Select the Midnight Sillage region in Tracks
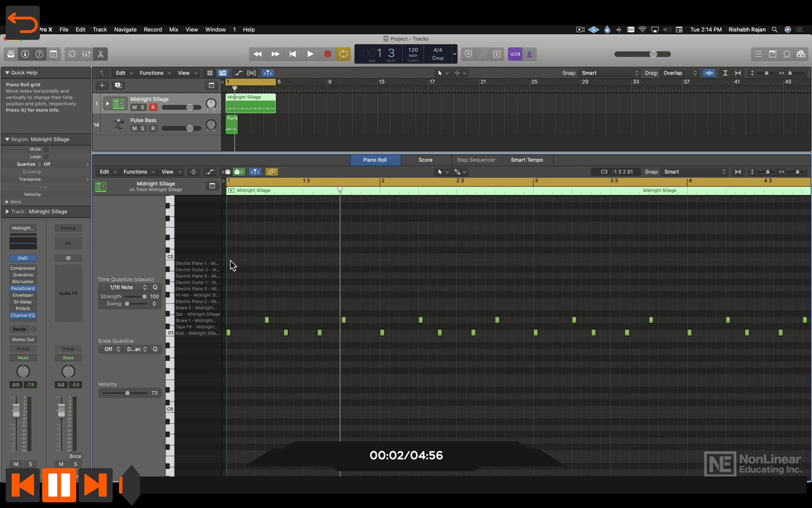 pos(251,103)
